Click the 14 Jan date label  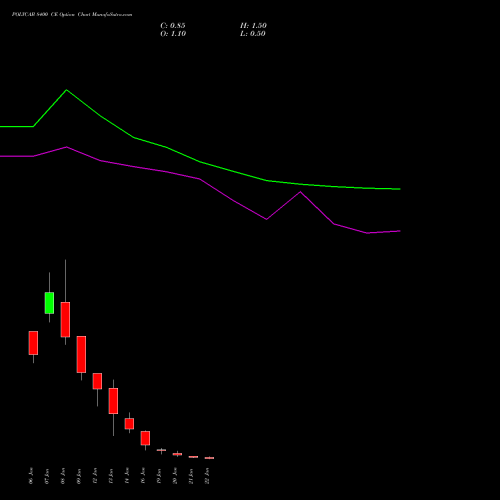click(x=127, y=476)
